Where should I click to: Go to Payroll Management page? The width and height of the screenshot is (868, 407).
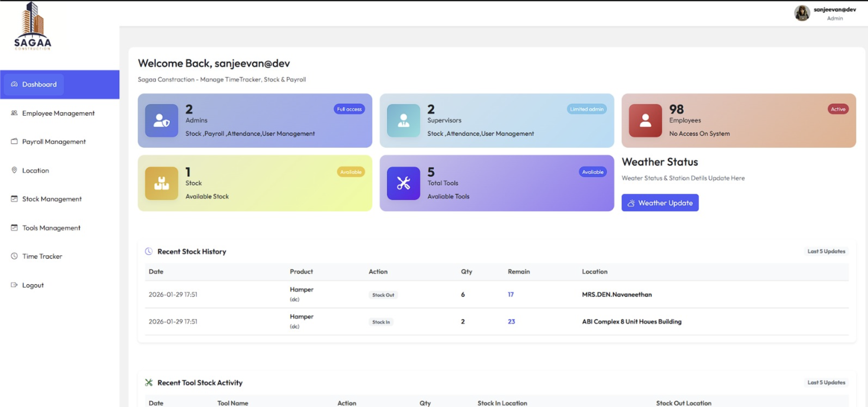[x=54, y=142]
